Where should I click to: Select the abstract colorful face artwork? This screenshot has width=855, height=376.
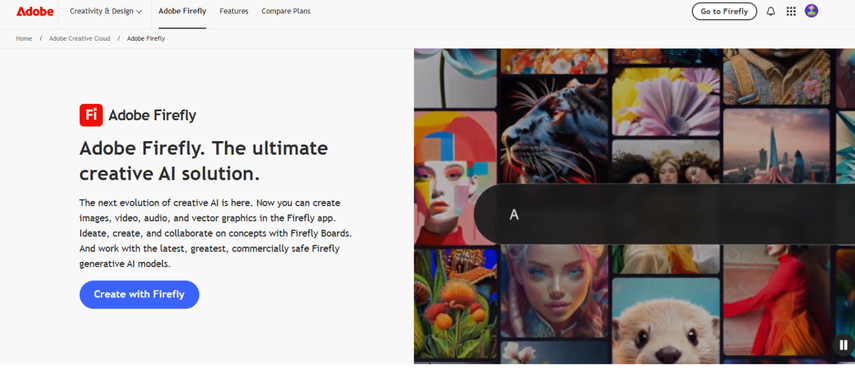[455, 178]
